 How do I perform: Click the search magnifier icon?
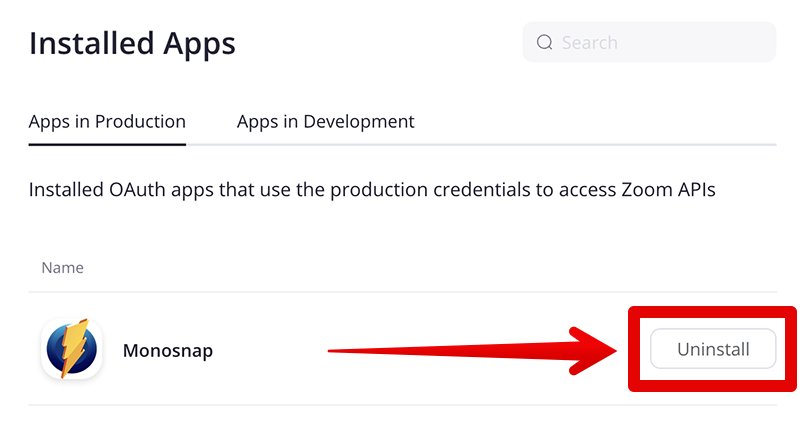click(545, 43)
